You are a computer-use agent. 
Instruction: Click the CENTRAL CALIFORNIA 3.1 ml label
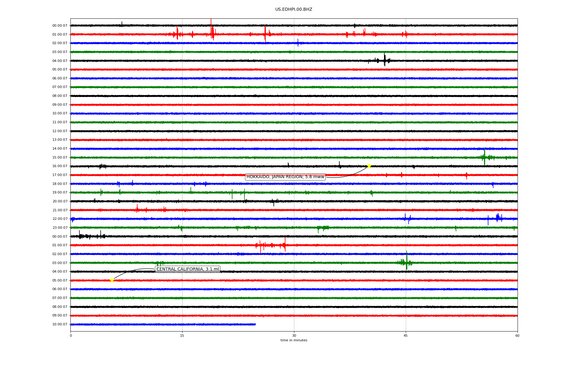tap(188, 269)
